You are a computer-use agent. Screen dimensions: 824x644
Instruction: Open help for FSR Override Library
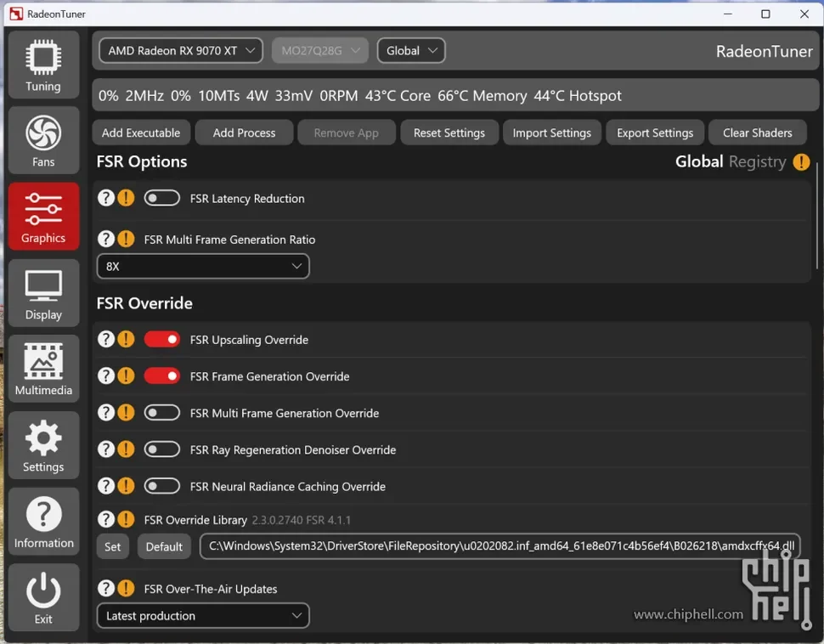(106, 520)
